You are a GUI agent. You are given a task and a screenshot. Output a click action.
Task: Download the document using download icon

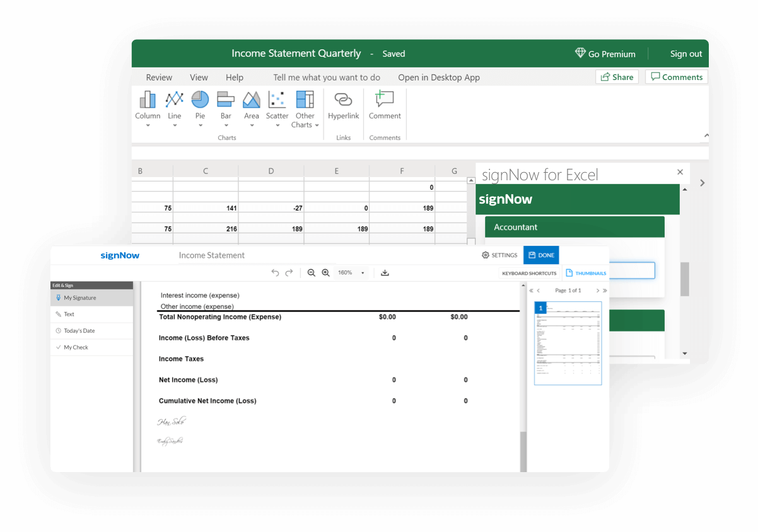coord(385,273)
